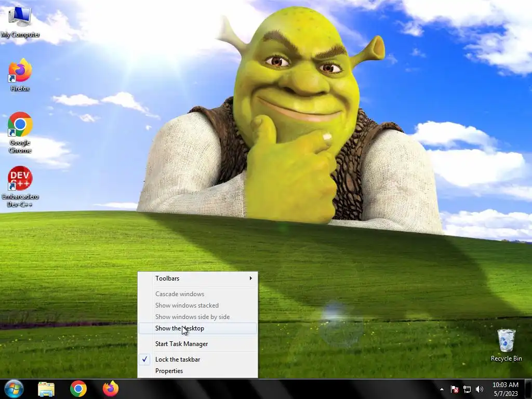Click the Show desktop strip at the taskbar's far end
The image size is (532, 399).
pos(528,389)
